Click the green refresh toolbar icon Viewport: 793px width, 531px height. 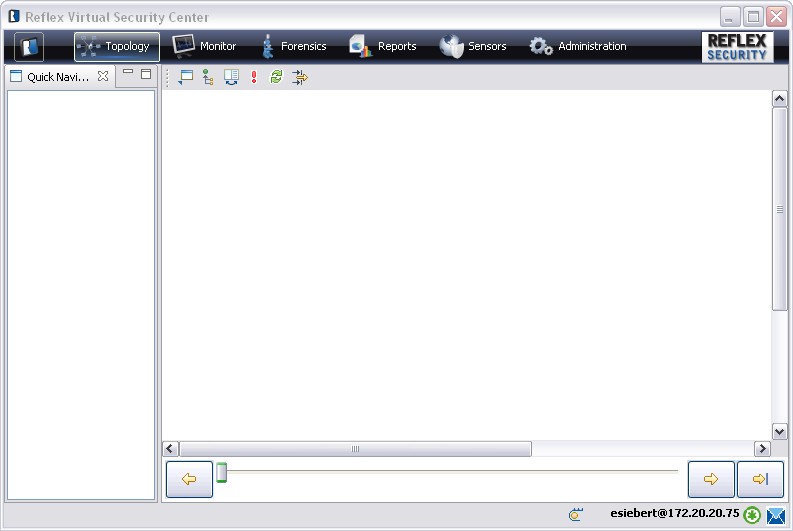point(276,77)
